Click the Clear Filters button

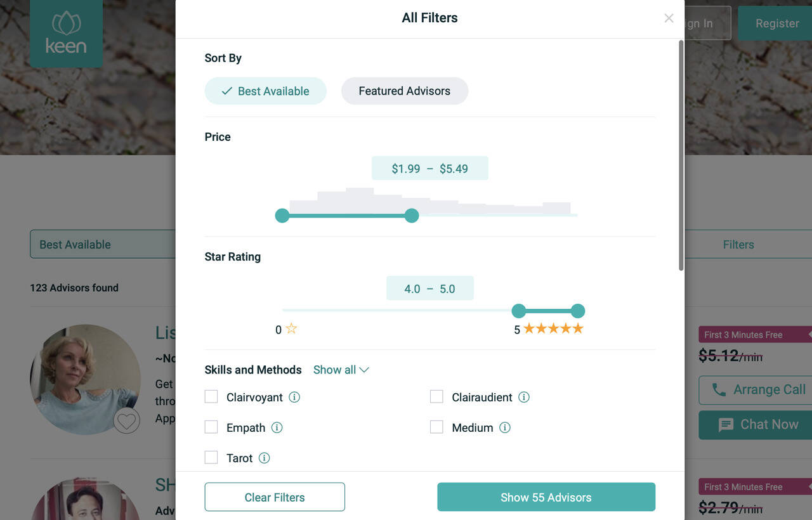tap(275, 497)
